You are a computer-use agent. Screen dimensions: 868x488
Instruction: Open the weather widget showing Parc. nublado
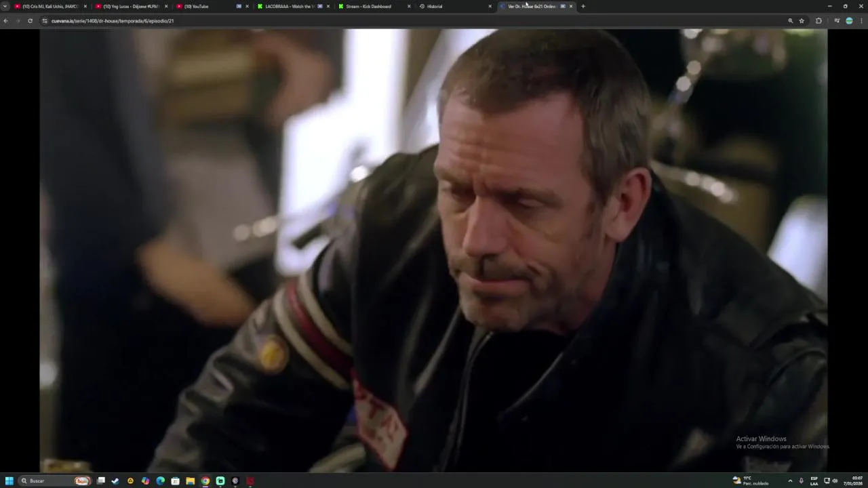click(x=751, y=481)
